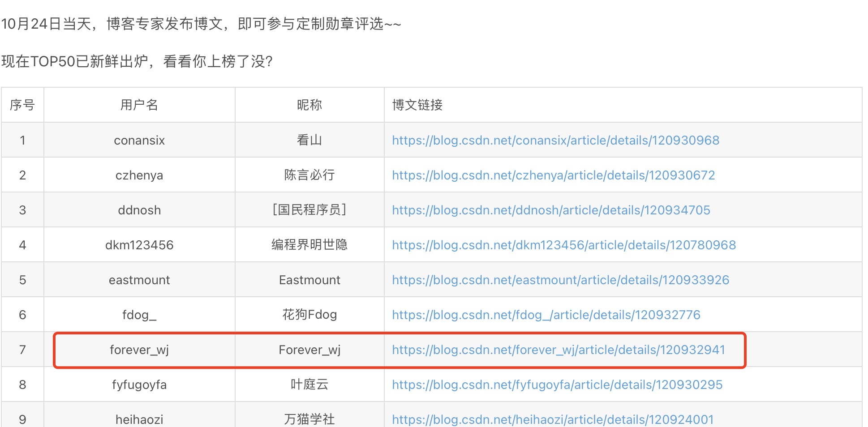The image size is (868, 427).
Task: Click nickname cell 陈言必行
Action: (309, 175)
